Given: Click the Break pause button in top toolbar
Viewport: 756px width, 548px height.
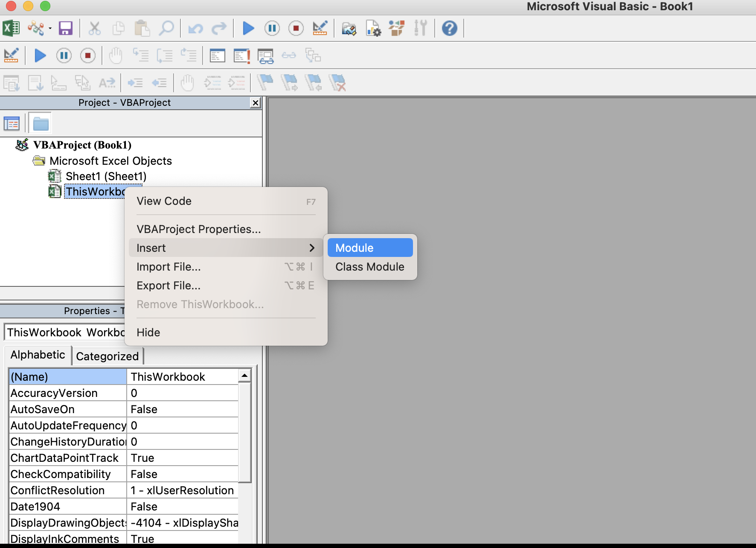Looking at the screenshot, I should 272,29.
